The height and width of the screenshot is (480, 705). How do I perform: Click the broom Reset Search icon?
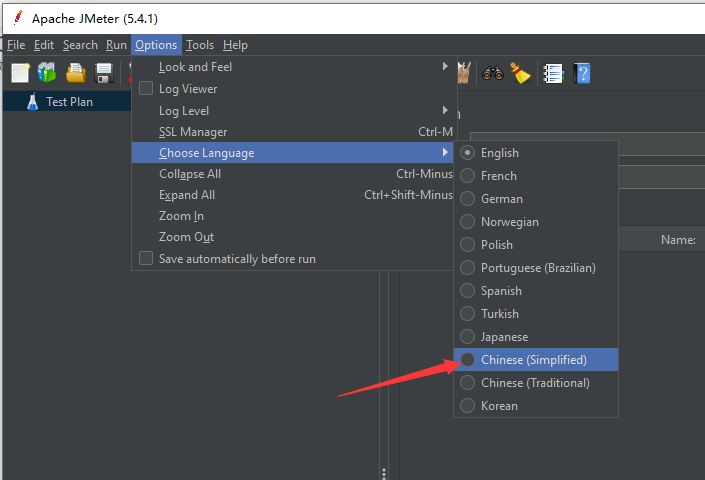pos(520,73)
